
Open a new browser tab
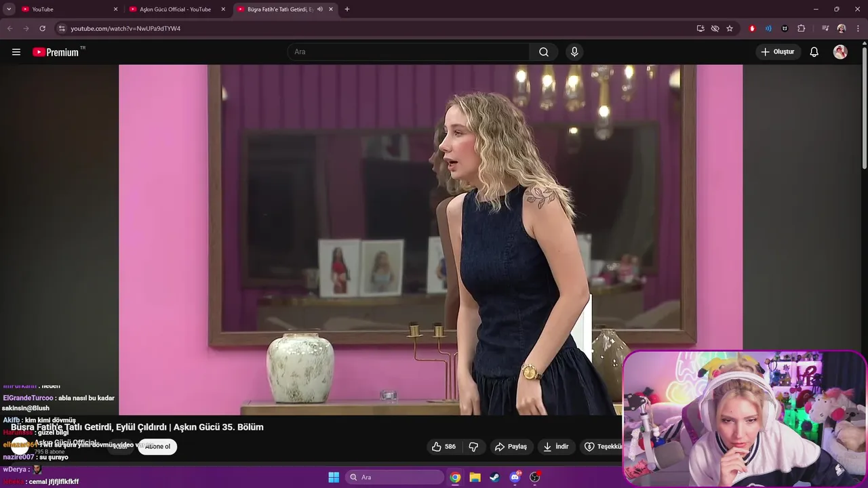click(347, 9)
